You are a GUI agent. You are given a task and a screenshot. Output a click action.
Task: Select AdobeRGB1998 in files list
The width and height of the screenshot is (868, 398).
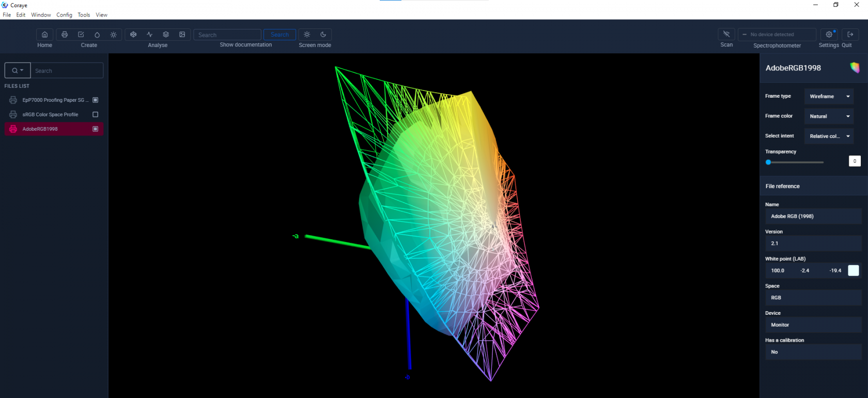pyautogui.click(x=54, y=129)
